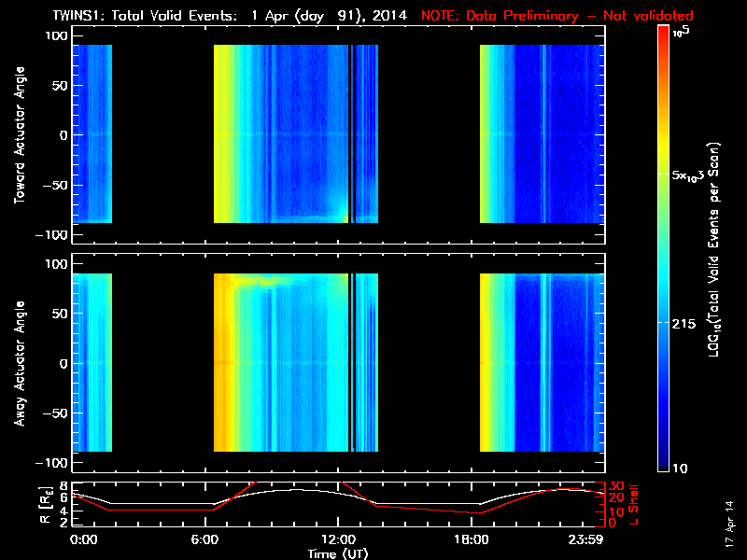Click the '215' colorbar value

coord(684,324)
